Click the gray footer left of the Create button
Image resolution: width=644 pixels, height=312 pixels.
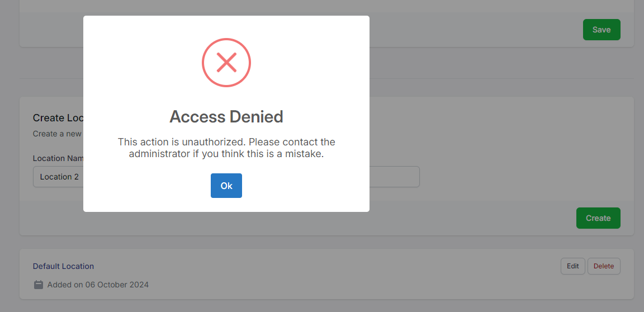475,218
